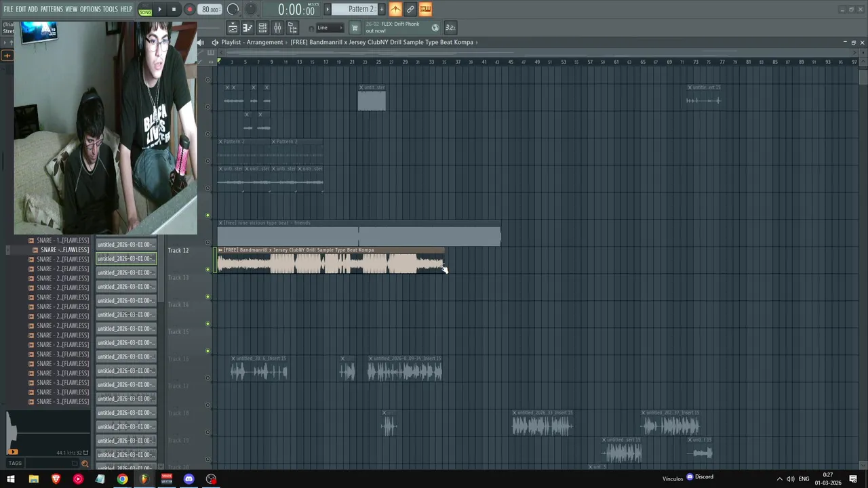Click the 3.2 countdown icon
The width and height of the screenshot is (868, 488).
tap(450, 28)
